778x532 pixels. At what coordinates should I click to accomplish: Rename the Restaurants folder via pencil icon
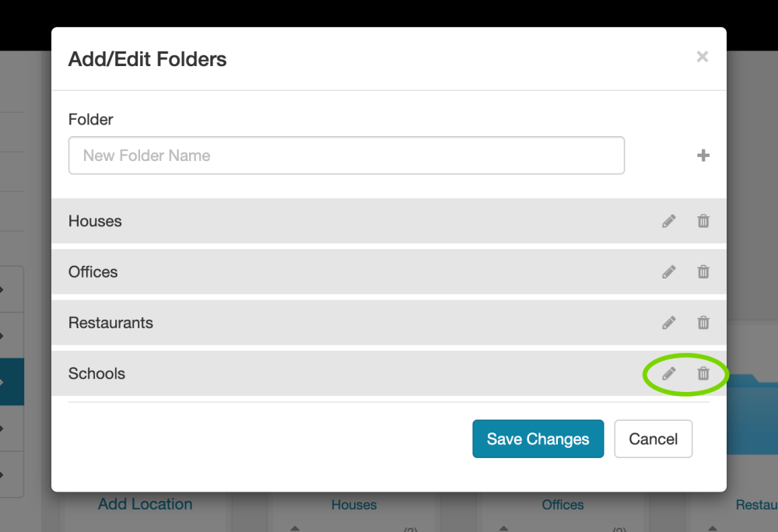tap(669, 323)
